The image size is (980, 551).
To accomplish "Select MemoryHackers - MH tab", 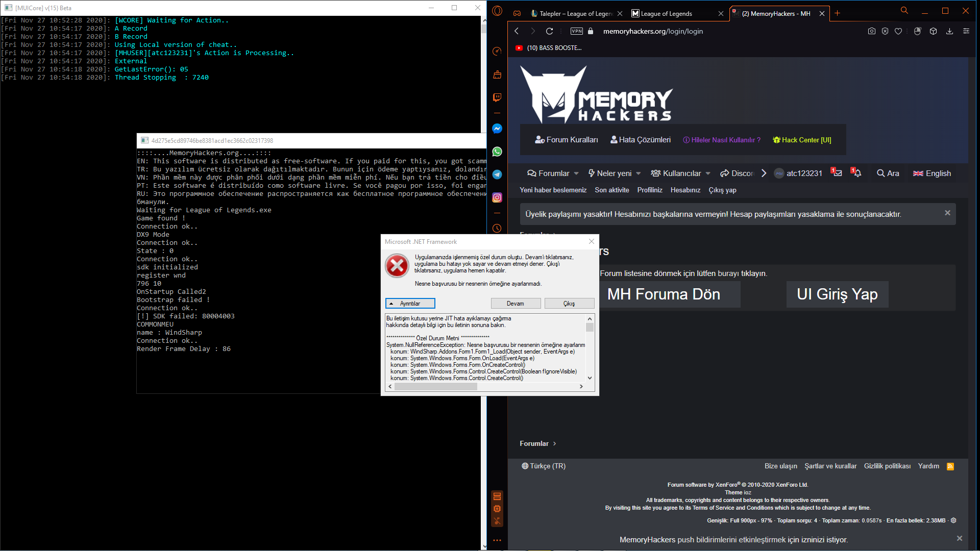I will [x=776, y=14].
